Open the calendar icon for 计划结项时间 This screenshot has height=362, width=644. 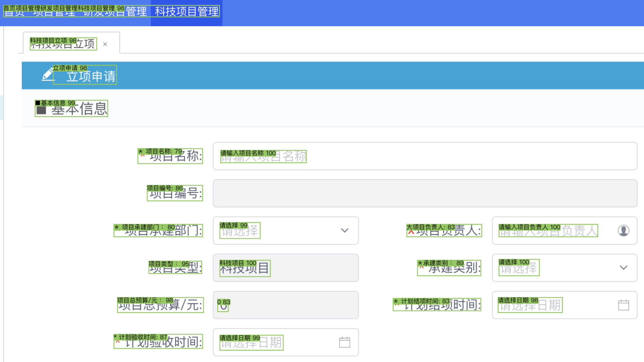(623, 305)
